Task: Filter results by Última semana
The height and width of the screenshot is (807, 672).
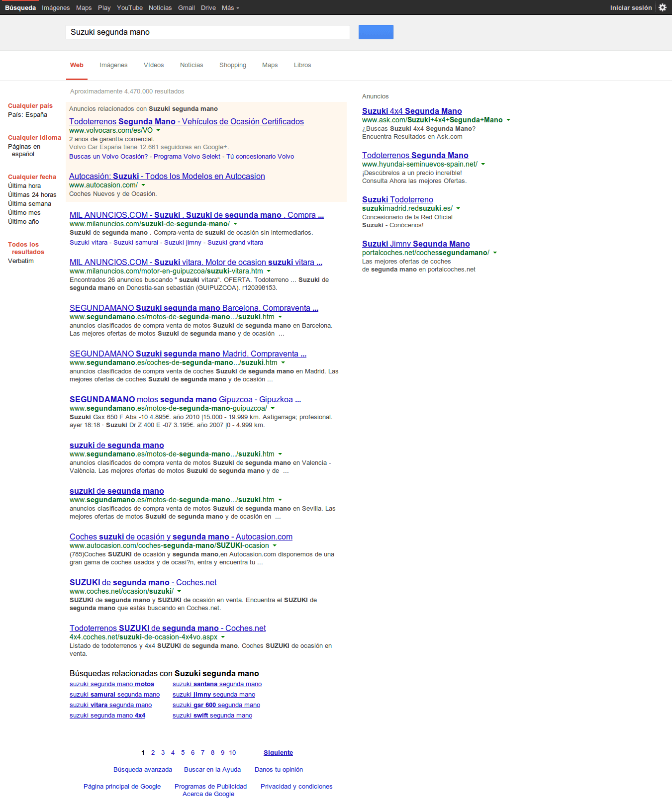Action: click(x=29, y=204)
